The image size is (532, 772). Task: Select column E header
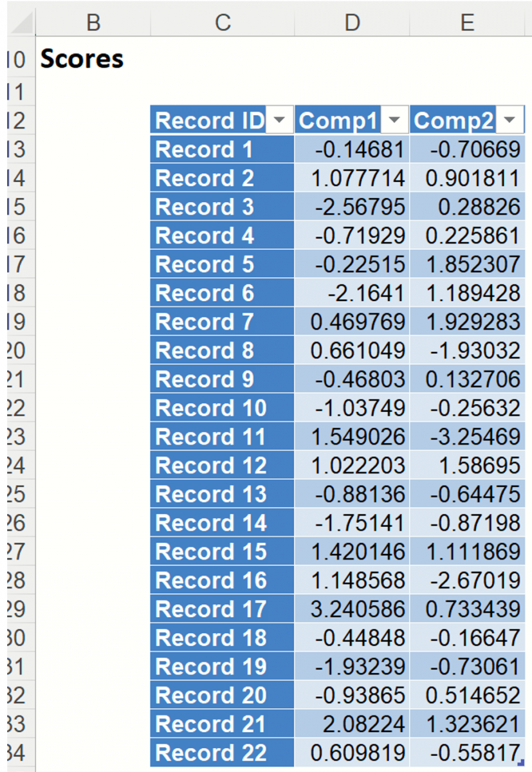point(468,23)
